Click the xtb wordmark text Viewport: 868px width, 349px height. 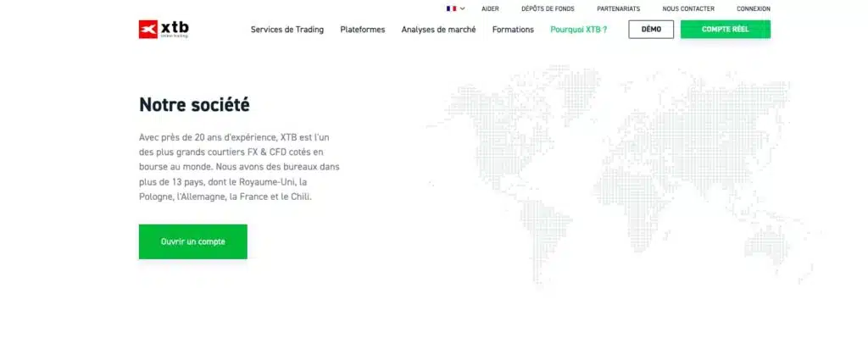tap(175, 27)
